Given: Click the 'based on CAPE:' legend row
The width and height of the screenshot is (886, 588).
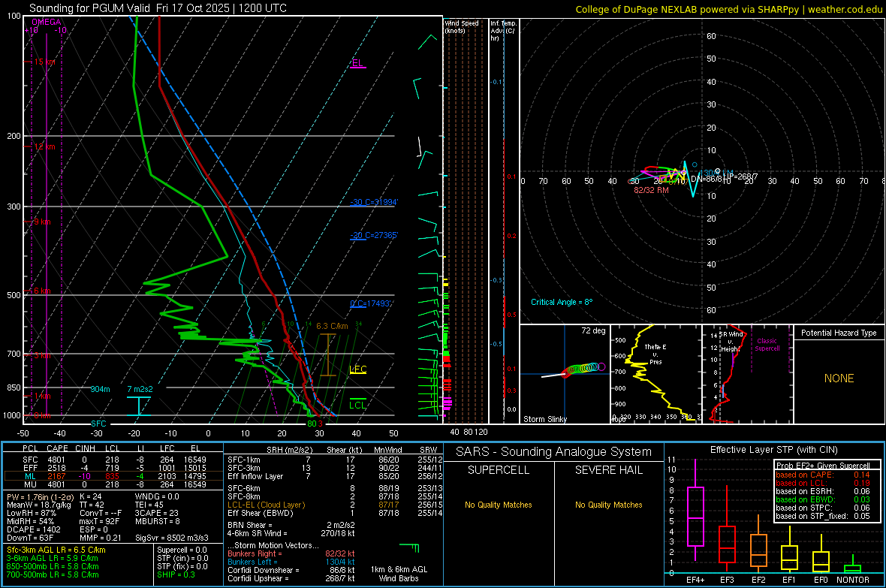Looking at the screenshot, I should (823, 475).
